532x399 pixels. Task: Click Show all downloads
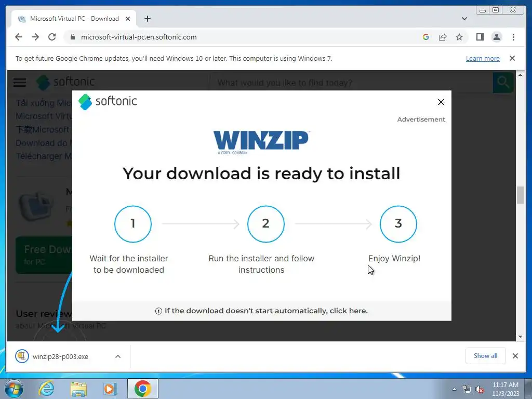point(486,356)
